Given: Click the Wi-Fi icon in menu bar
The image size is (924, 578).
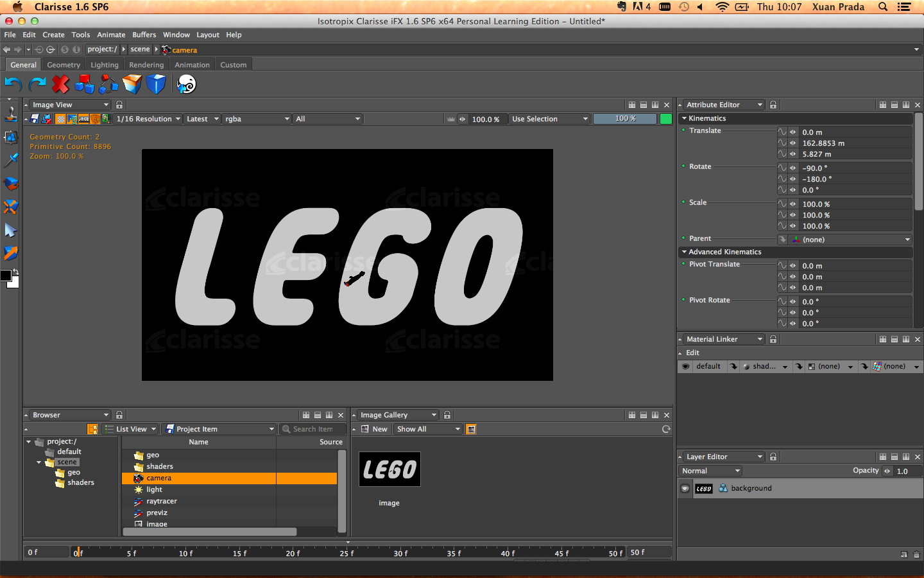Looking at the screenshot, I should coord(722,7).
